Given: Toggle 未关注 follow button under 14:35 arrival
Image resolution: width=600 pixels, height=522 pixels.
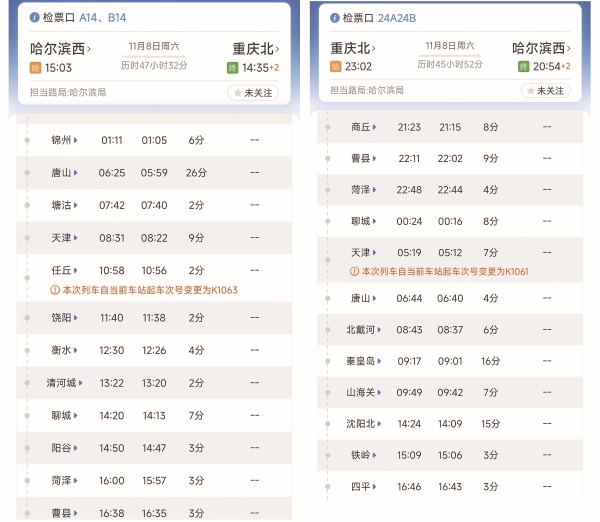Looking at the screenshot, I should pyautogui.click(x=253, y=92).
